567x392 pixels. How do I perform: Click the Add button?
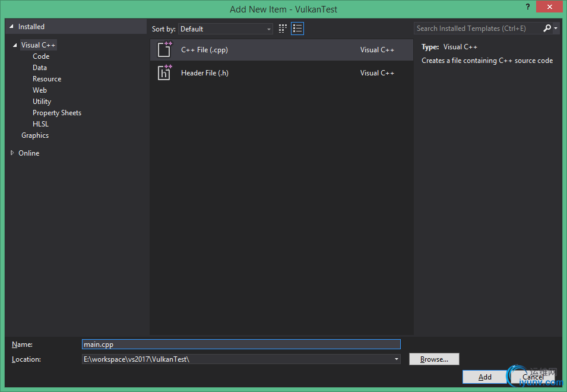(484, 377)
